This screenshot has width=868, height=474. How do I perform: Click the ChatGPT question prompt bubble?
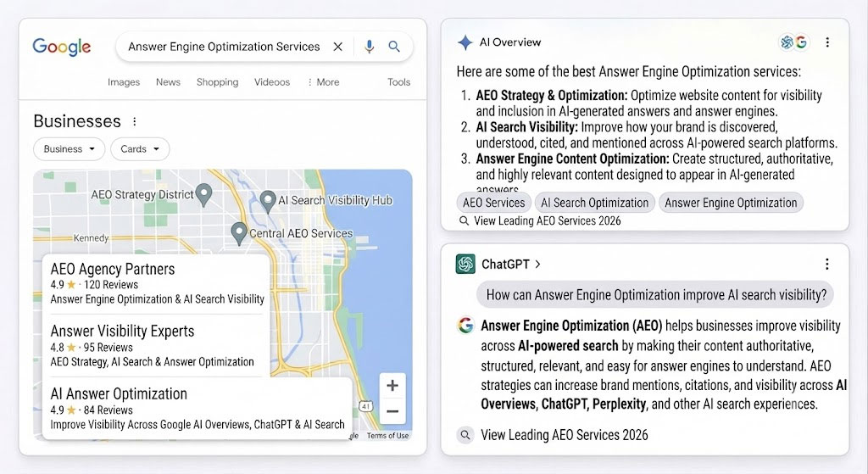click(x=655, y=294)
